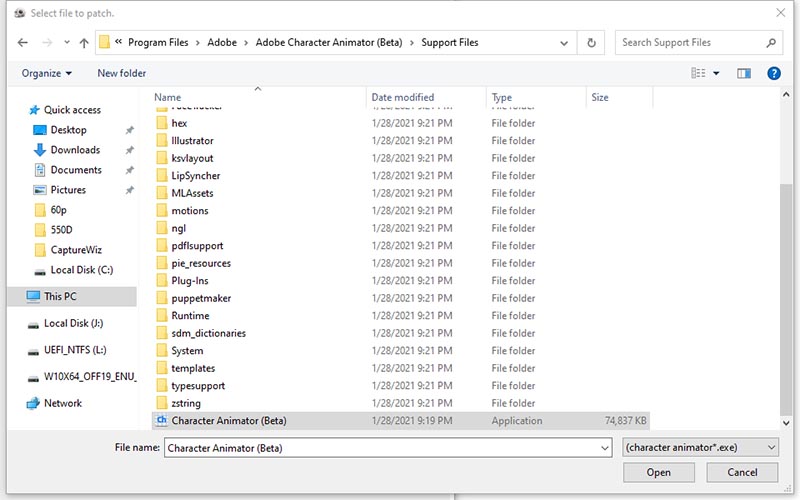Image resolution: width=800 pixels, height=500 pixels.
Task: Select the System folder icon
Action: coord(162,351)
